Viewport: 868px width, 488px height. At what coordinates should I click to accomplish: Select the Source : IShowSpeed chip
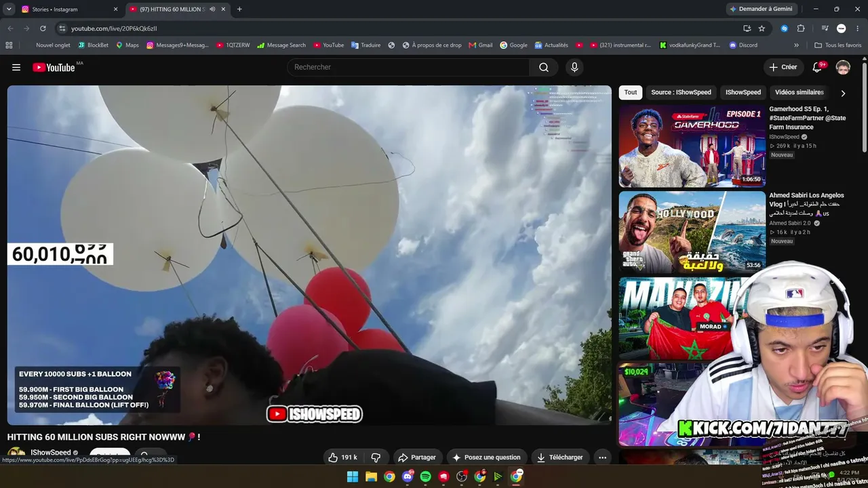[x=681, y=92]
